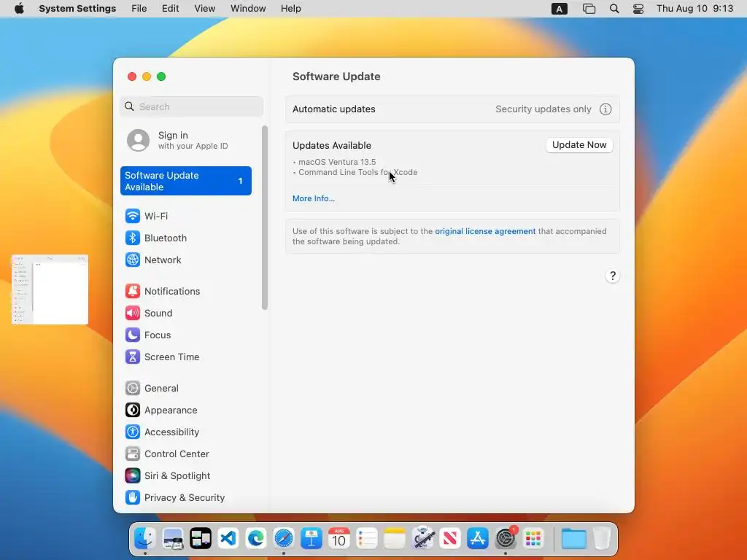Select Software Update Available sidebar item
The image size is (747, 560).
click(x=186, y=181)
